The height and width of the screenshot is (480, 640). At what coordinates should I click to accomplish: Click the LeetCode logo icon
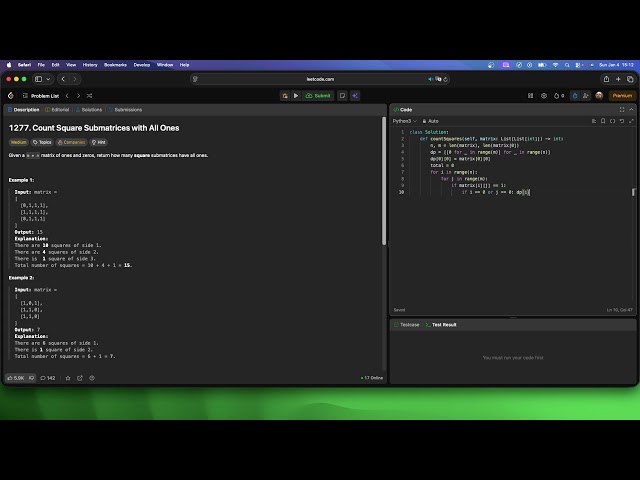click(x=11, y=96)
